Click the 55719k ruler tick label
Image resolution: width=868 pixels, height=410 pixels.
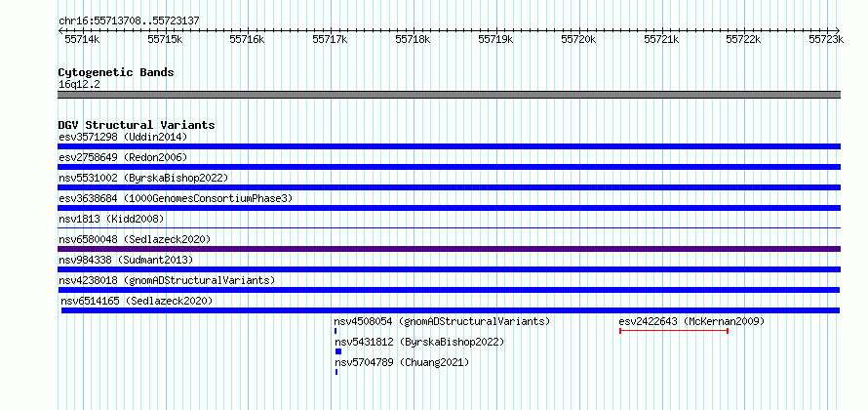click(x=496, y=39)
